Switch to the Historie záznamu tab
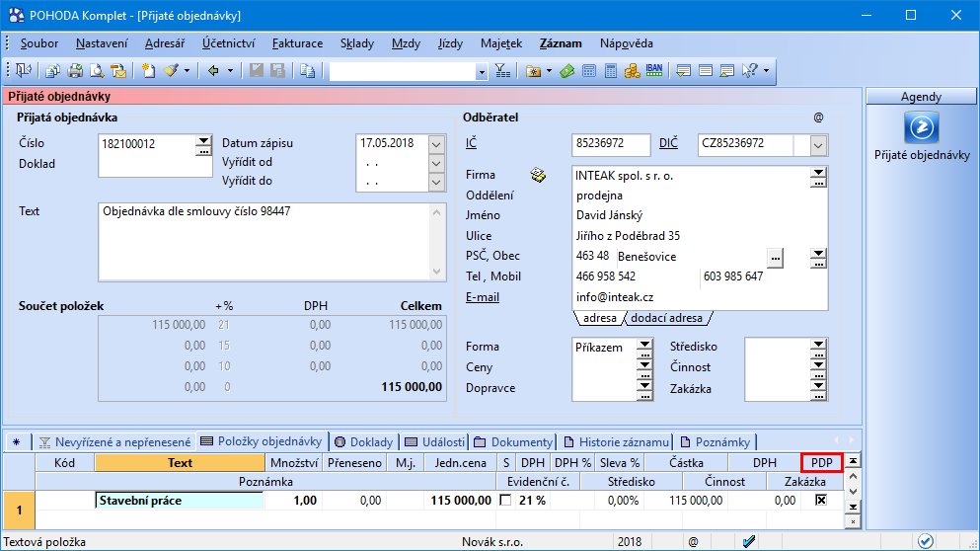This screenshot has width=980, height=551. point(616,441)
